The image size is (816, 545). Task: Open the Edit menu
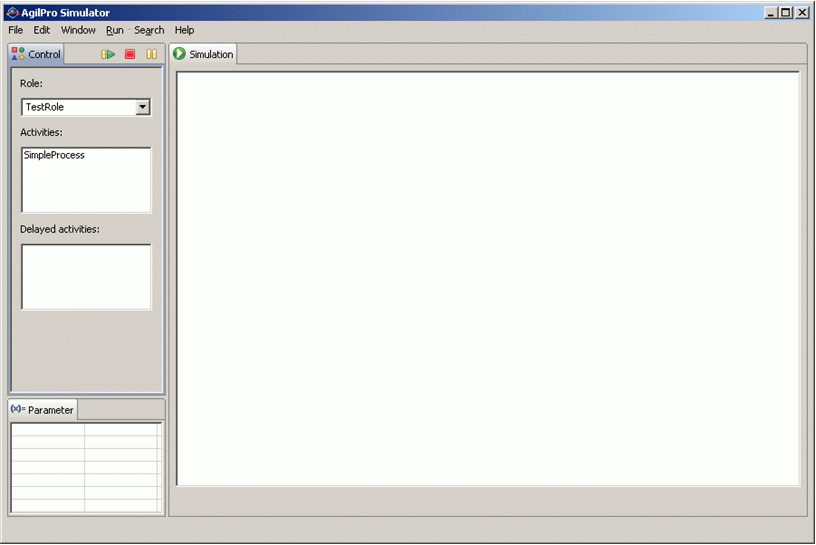tap(42, 30)
